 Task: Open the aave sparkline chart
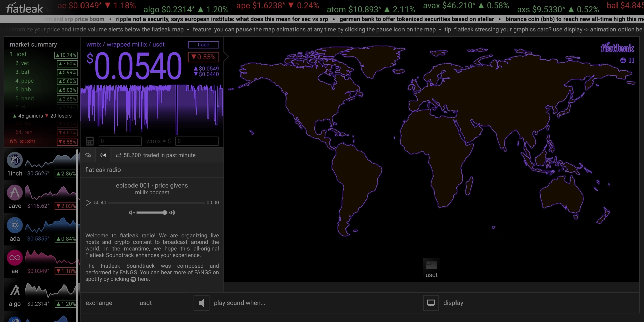51,193
